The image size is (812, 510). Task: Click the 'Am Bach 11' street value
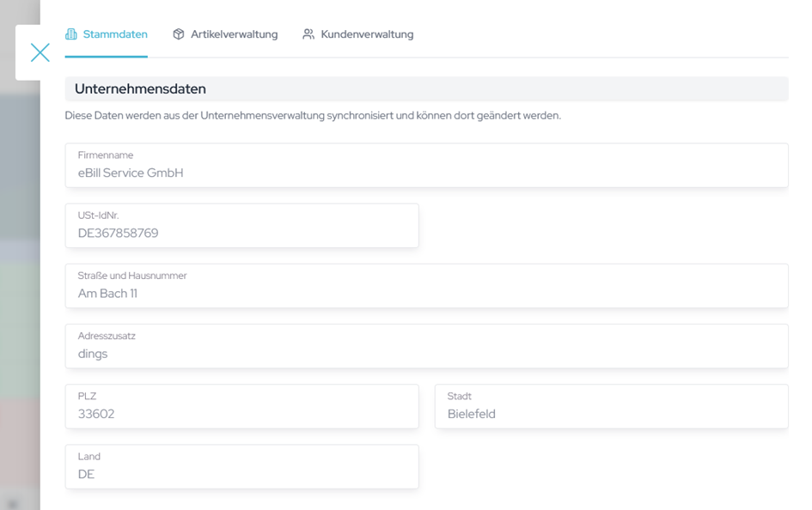pos(107,294)
